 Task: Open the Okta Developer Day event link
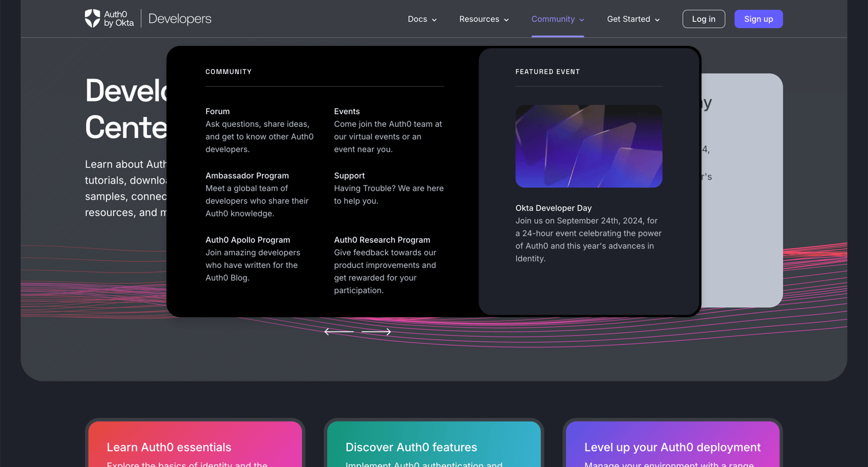pos(553,208)
